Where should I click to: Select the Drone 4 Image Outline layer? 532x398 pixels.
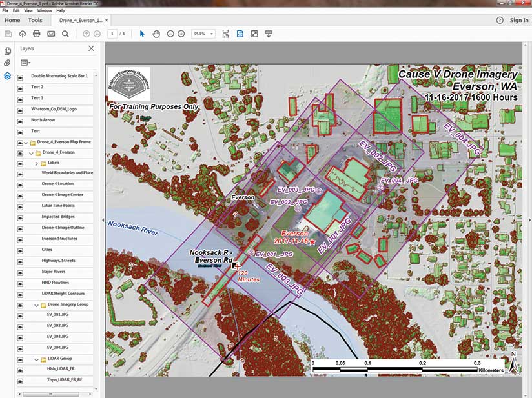point(63,228)
